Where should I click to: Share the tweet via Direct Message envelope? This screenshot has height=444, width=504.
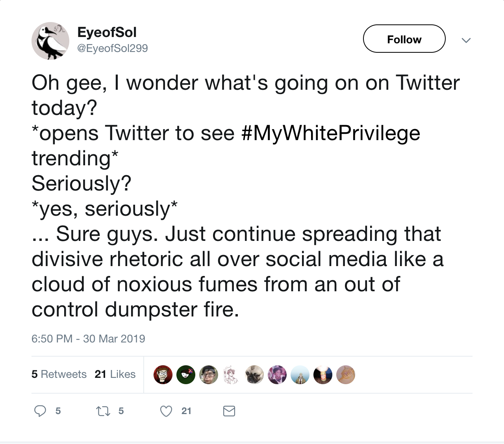[229, 411]
